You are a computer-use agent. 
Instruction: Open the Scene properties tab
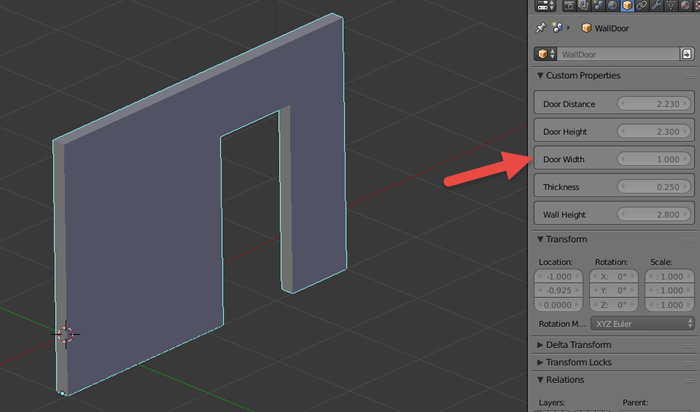(598, 5)
